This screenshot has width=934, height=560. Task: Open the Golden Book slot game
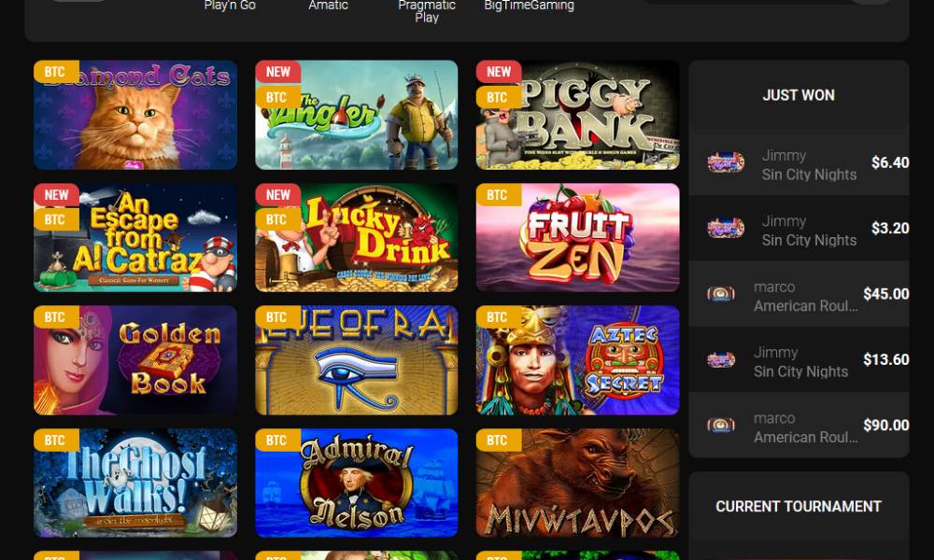click(135, 360)
